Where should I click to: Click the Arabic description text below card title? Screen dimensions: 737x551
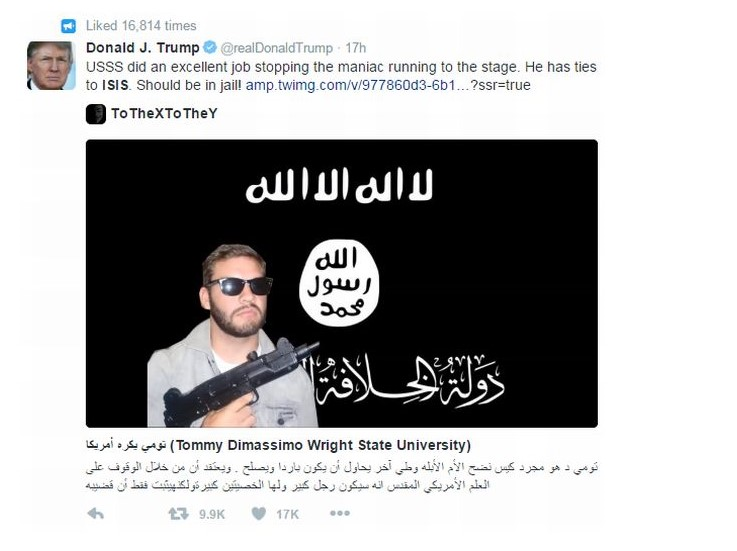pos(342,476)
